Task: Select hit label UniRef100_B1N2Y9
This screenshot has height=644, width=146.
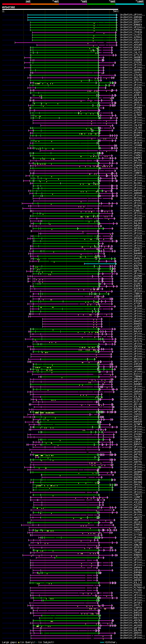Action: (131, 90)
